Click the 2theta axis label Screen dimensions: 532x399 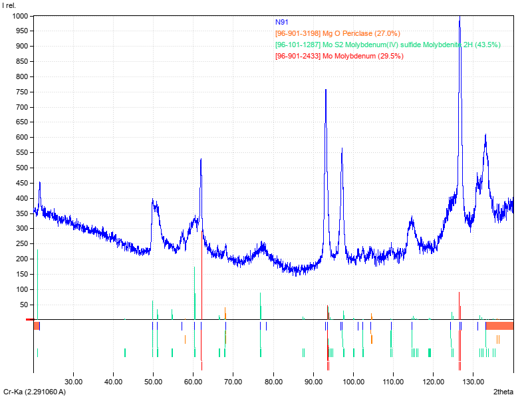click(x=503, y=392)
